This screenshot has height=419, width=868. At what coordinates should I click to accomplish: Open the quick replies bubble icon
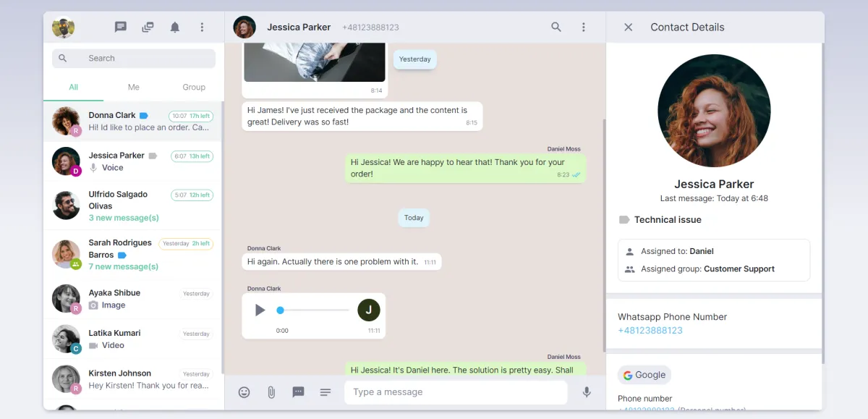[298, 392]
